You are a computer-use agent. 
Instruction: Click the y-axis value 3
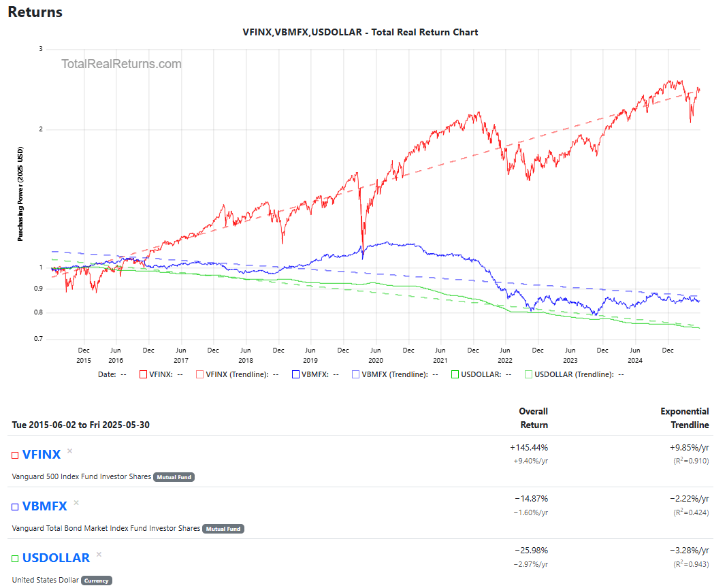(41, 49)
